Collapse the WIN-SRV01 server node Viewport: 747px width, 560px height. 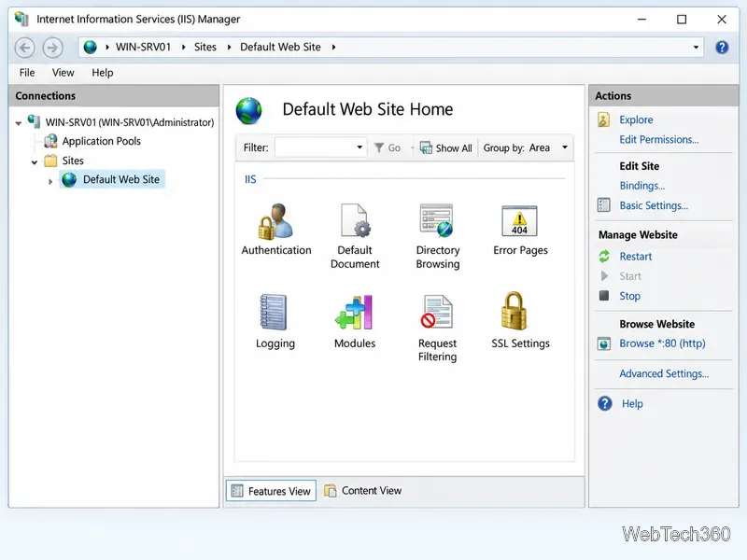click(x=18, y=123)
